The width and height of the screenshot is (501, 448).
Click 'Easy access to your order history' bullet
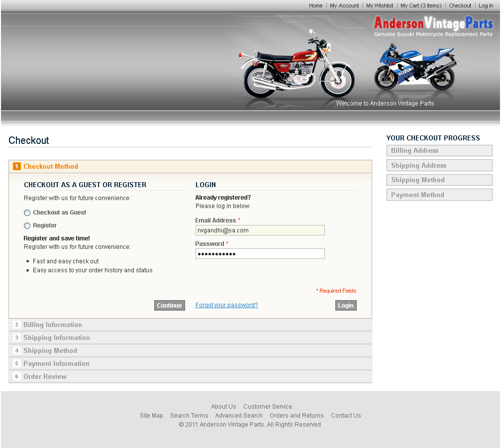click(93, 270)
